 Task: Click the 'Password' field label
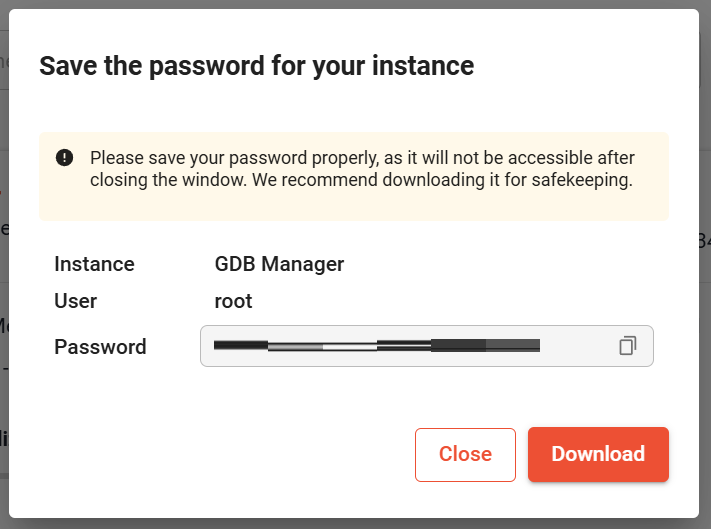[x=100, y=347]
